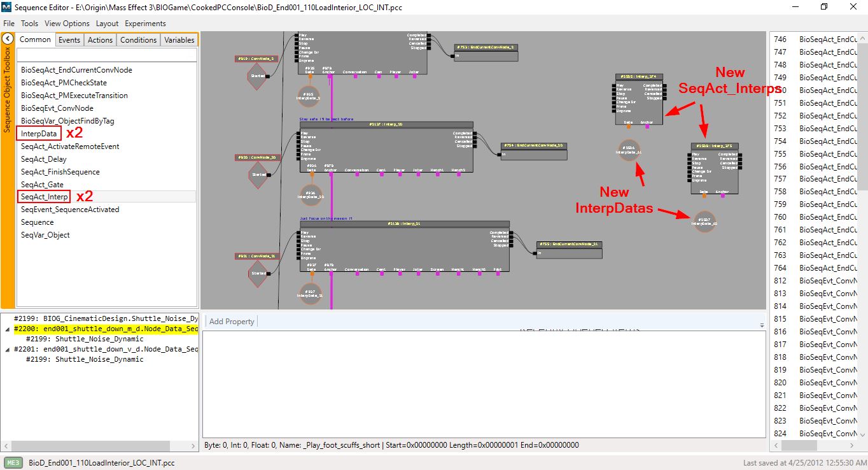Select the Common toolbox tab
This screenshot has height=470, width=868.
pyautogui.click(x=36, y=39)
